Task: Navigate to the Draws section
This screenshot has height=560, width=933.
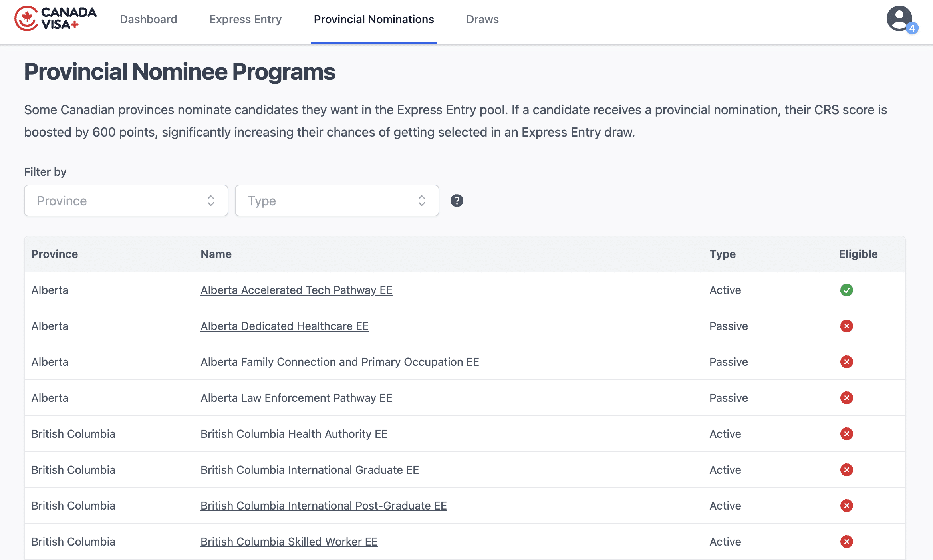Action: click(482, 19)
